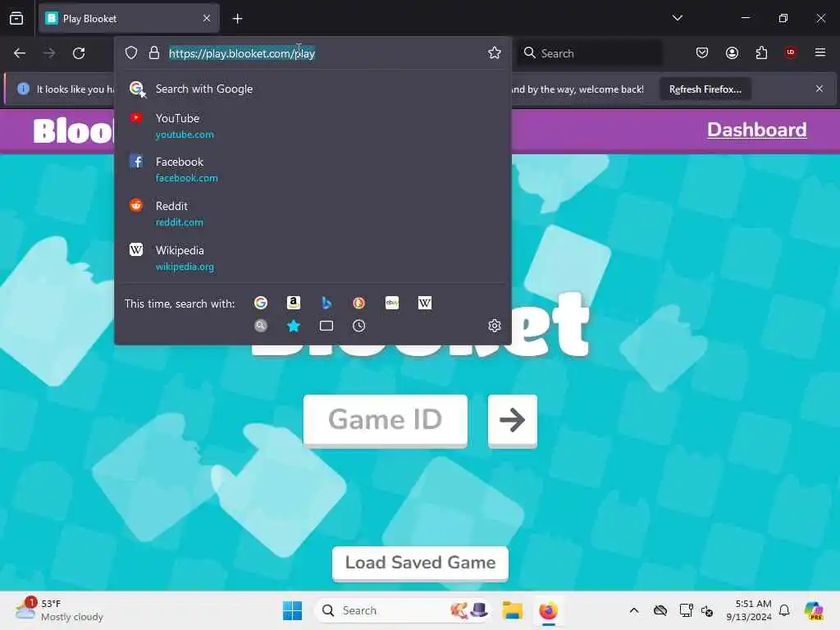Click the Firefox taskbar icon
840x630 pixels.
pos(548,610)
